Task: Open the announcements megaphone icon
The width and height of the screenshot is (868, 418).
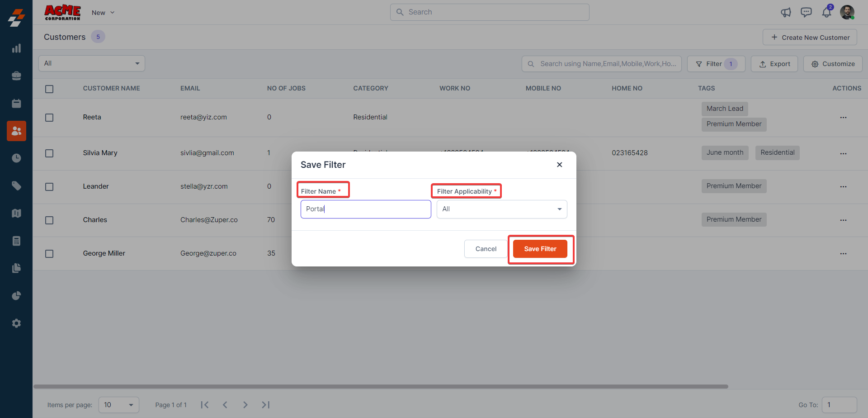Action: (x=786, y=12)
